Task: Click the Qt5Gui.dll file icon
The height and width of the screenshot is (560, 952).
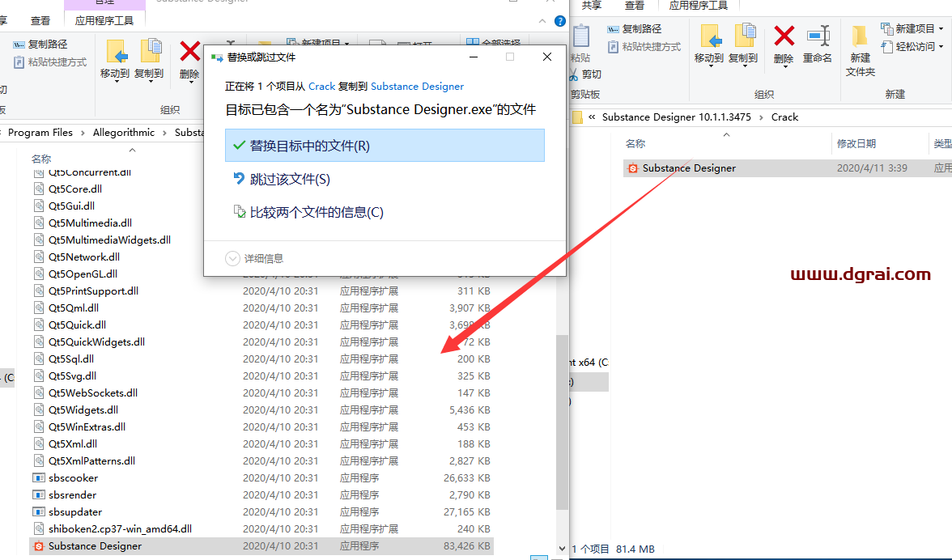Action: [x=39, y=206]
